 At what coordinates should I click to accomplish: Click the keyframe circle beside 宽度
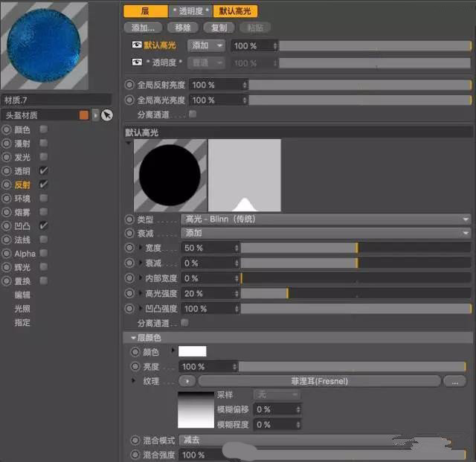coord(129,248)
